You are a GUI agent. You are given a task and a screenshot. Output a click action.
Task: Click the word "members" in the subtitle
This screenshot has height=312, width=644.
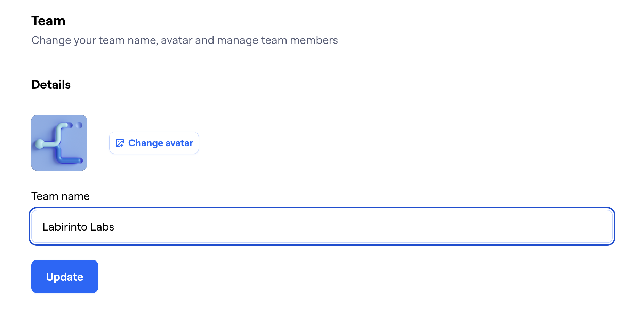pyautogui.click(x=314, y=40)
